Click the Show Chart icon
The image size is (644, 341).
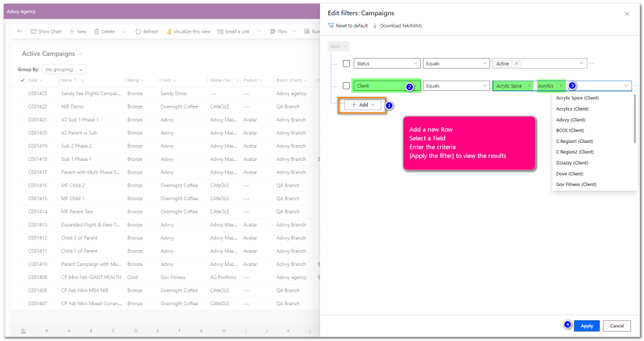coord(33,31)
